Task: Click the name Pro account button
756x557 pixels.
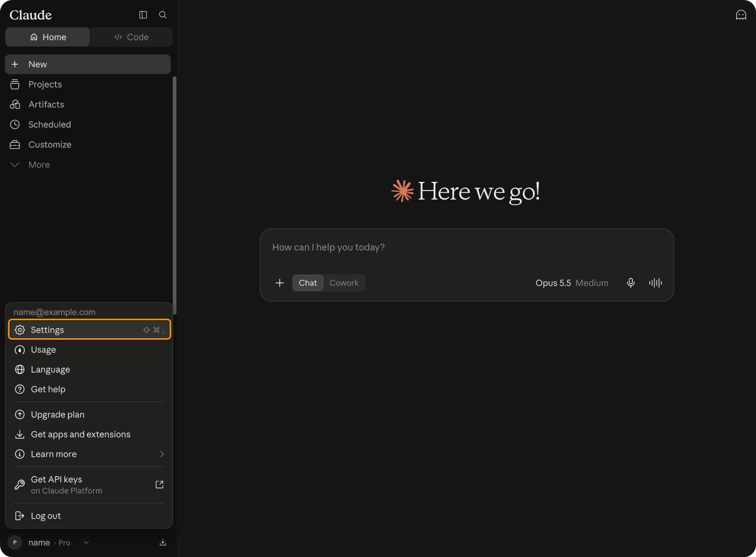Action: pyautogui.click(x=49, y=543)
